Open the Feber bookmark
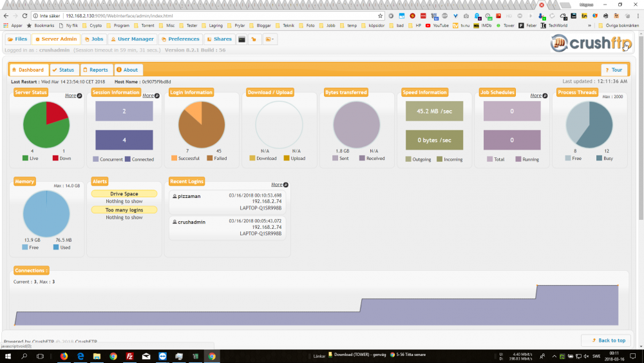This screenshot has height=363, width=644. [x=527, y=26]
